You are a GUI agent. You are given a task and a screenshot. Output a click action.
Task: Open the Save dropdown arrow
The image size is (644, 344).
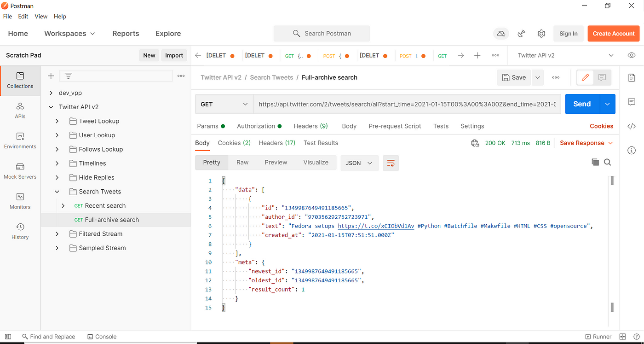click(538, 77)
